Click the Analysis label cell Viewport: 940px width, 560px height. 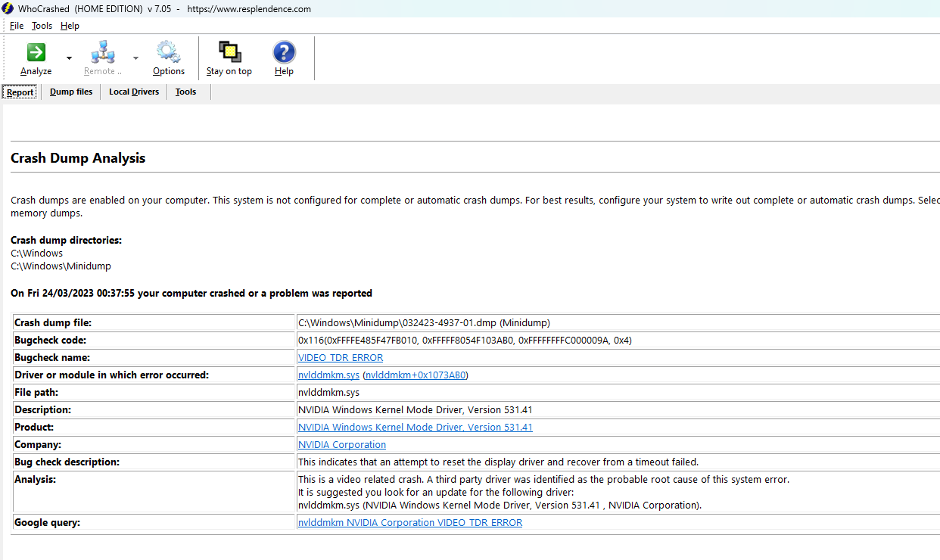coord(154,492)
